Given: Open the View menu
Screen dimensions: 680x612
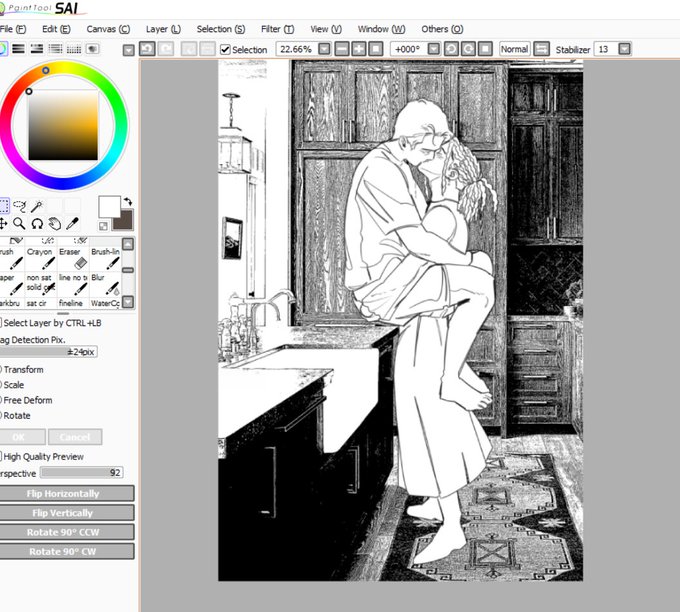Looking at the screenshot, I should [x=326, y=29].
